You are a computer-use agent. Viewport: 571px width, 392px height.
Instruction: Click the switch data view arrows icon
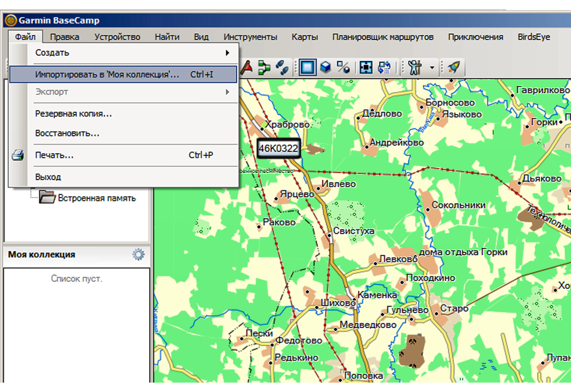click(x=384, y=67)
